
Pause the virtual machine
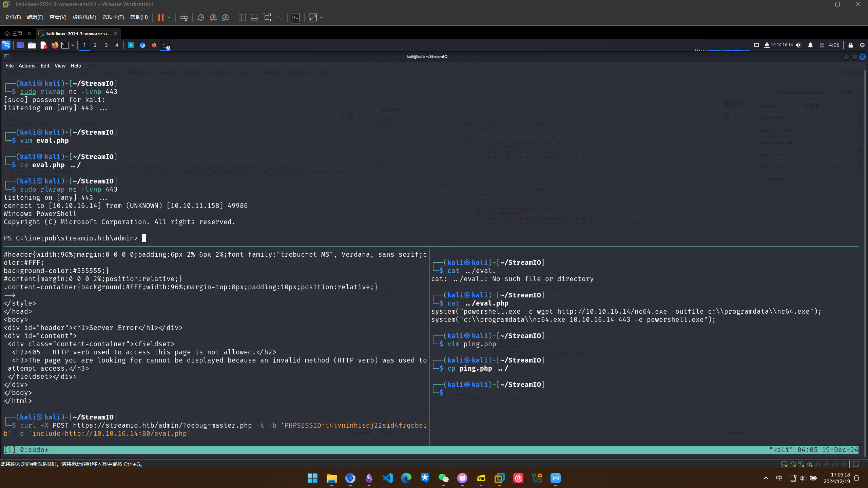(x=161, y=17)
